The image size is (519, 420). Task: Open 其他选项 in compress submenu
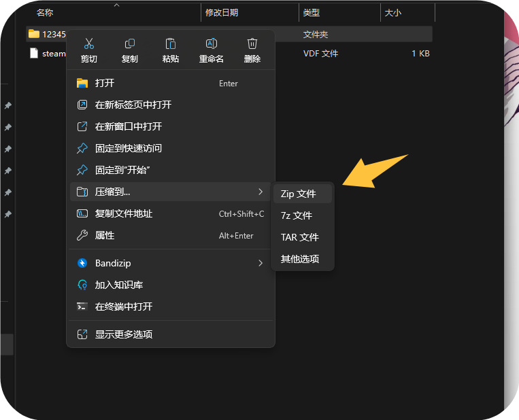(300, 259)
